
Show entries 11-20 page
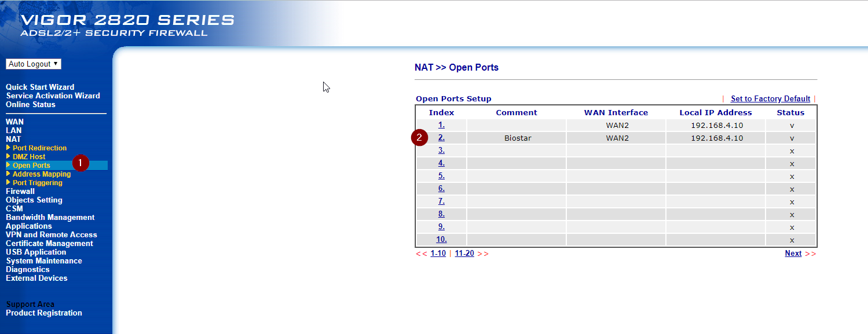coord(464,254)
